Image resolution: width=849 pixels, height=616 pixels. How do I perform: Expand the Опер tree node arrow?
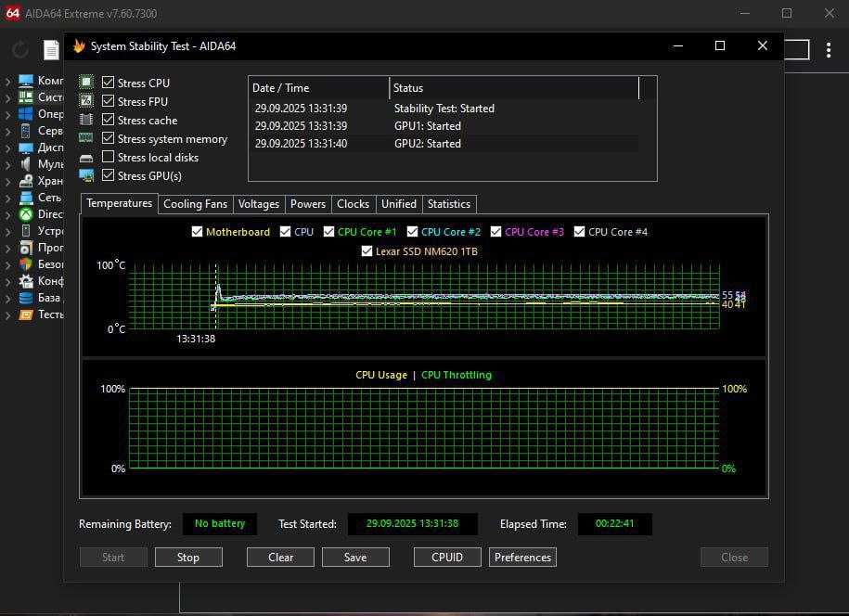point(7,115)
